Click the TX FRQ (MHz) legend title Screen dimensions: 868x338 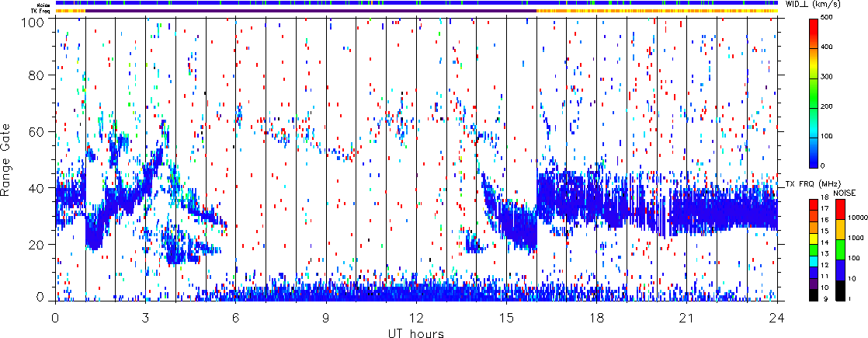pyautogui.click(x=812, y=184)
